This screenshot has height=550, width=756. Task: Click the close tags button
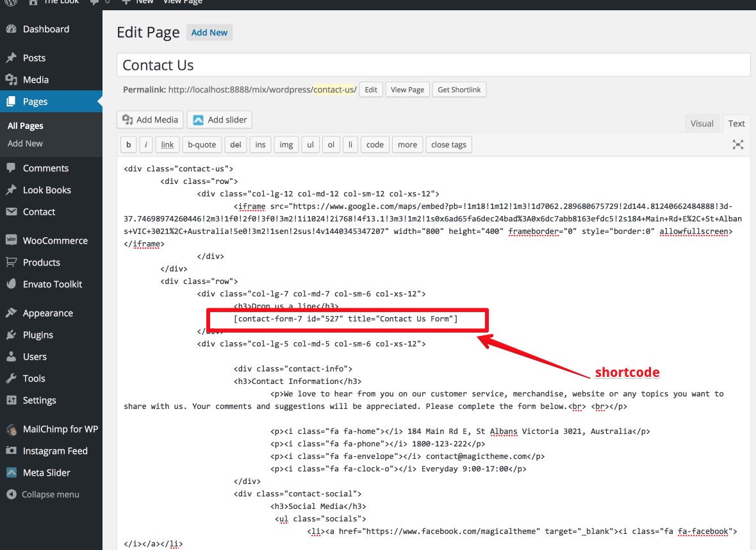tap(449, 145)
